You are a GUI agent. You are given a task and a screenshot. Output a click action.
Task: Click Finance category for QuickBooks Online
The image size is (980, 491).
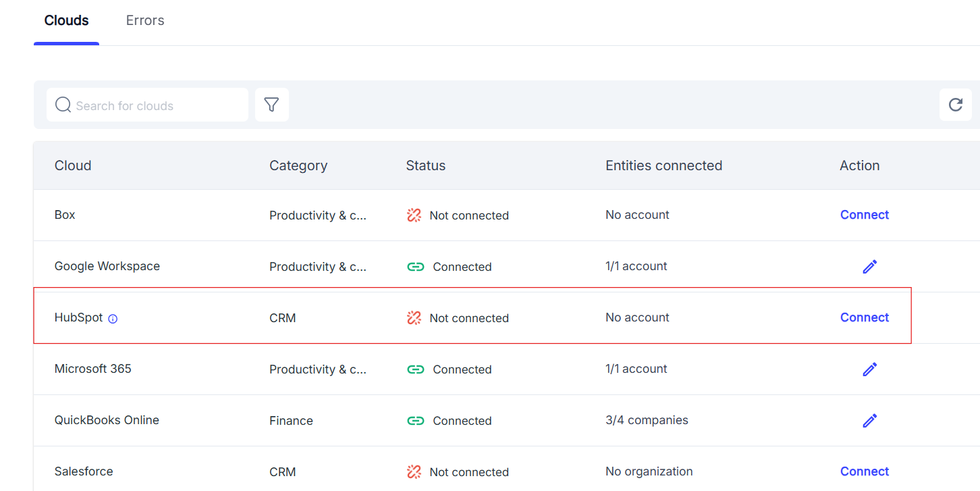pos(291,421)
